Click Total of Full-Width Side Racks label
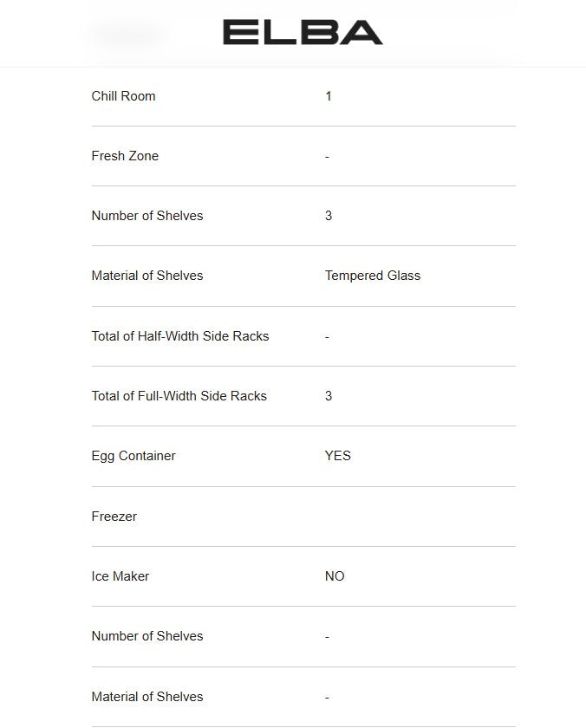 click(x=179, y=396)
